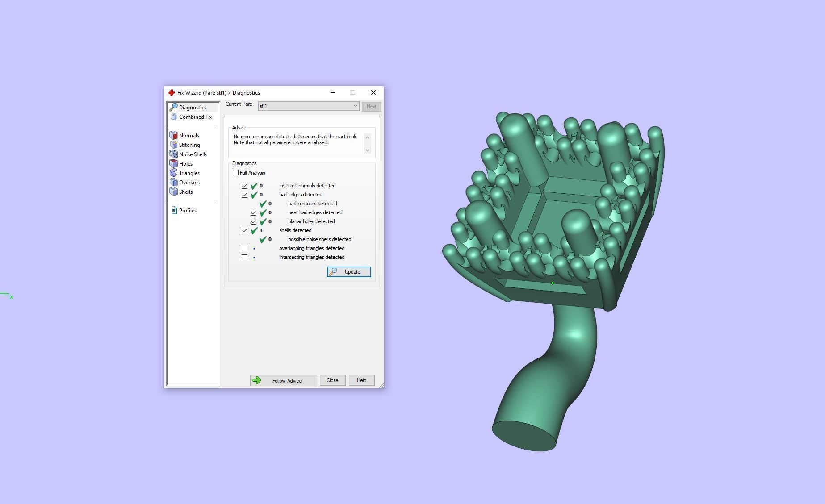Image resolution: width=825 pixels, height=504 pixels.
Task: Click the Close button
Action: 332,380
